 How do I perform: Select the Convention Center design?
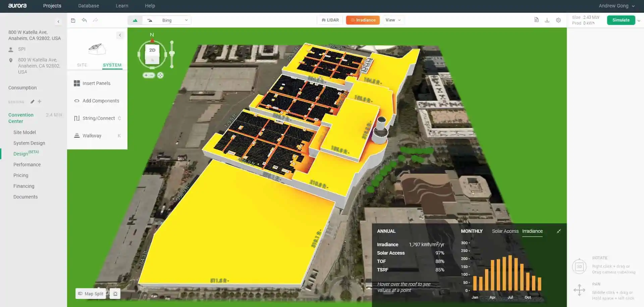point(21,118)
